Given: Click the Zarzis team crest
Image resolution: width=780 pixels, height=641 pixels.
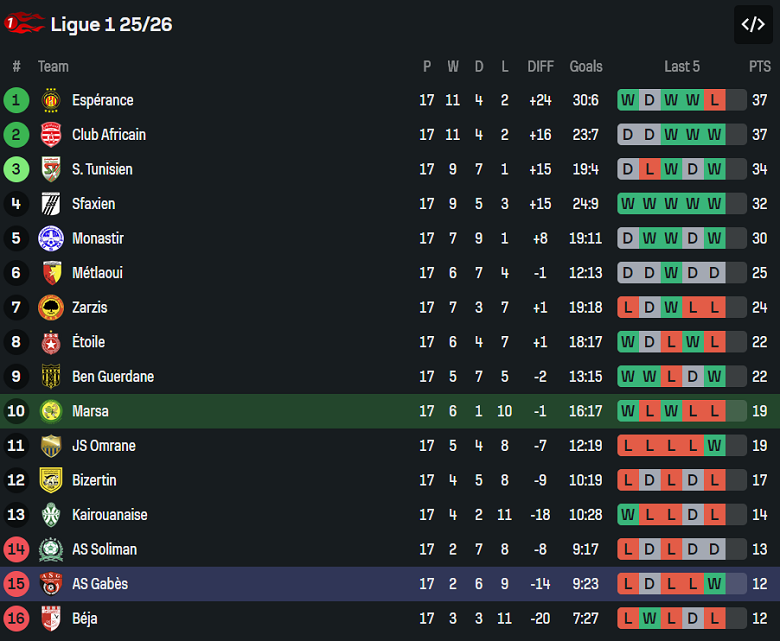Looking at the screenshot, I should (50, 307).
